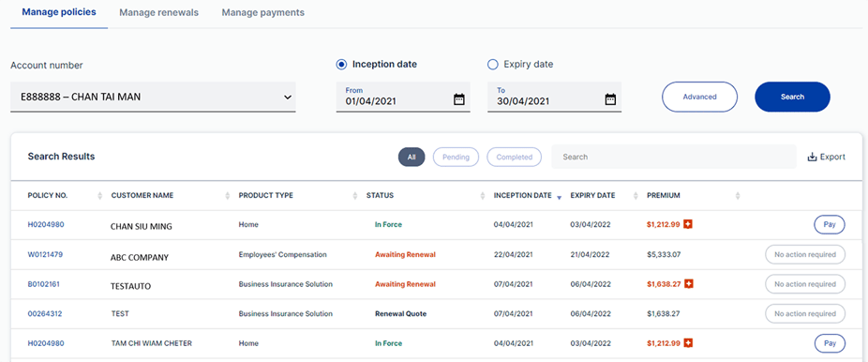This screenshot has height=362, width=868.
Task: Sort by Policy No. column arrows
Action: pos(99,195)
